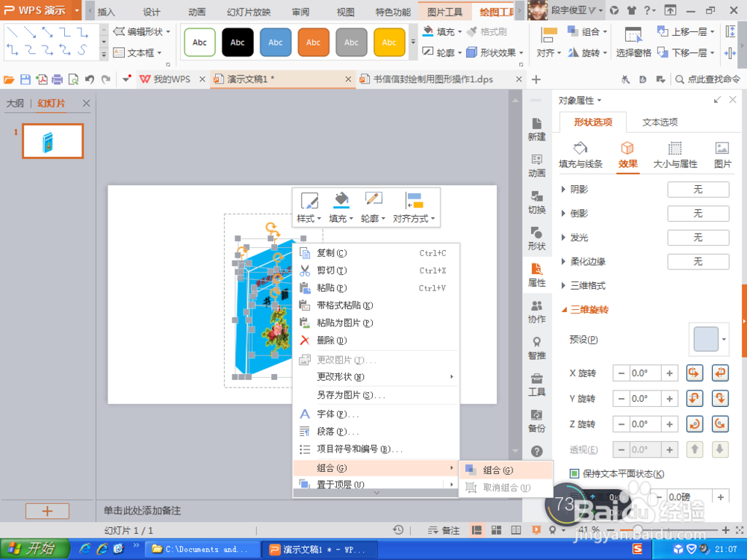The image size is (747, 560).
Task: Switch to 大纲 outline tab
Action: (x=15, y=103)
